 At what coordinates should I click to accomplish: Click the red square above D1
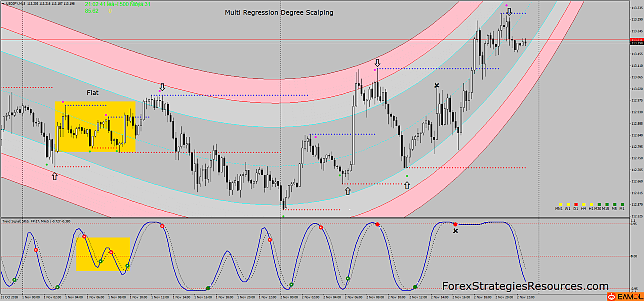[x=576, y=204]
